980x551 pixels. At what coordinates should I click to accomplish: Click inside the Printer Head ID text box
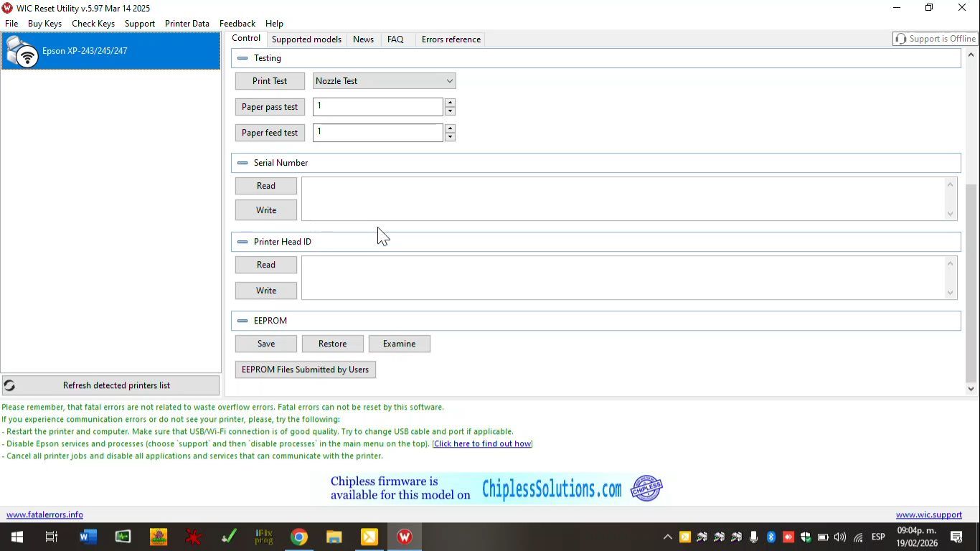click(623, 278)
